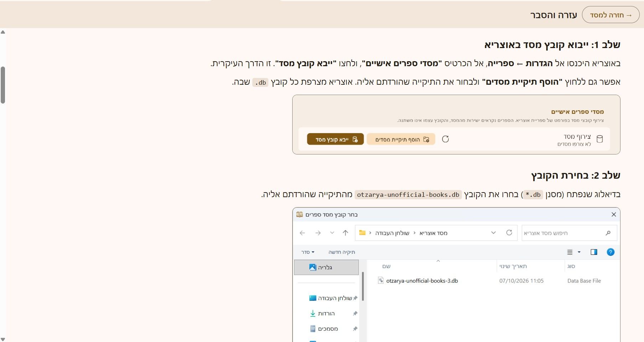The image size is (644, 342).
Task: Open the view options dropdown arrow
Action: (579, 252)
